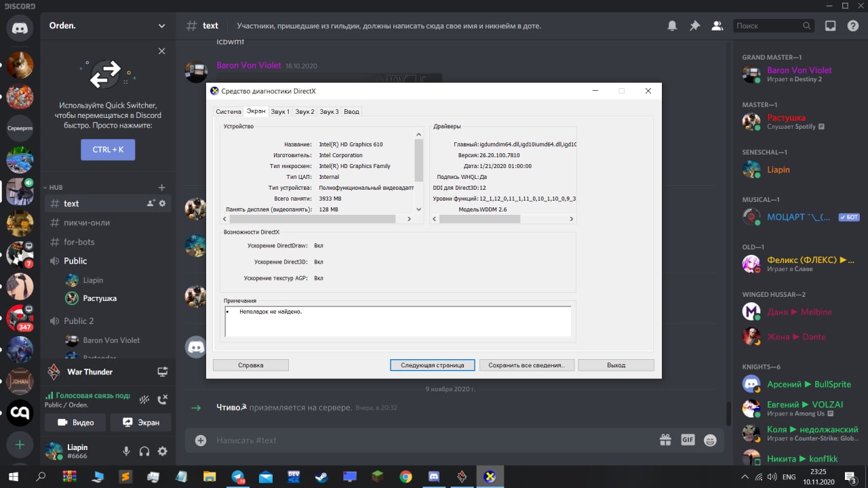The image size is (868, 488).
Task: Select пикчи-онли text channel
Action: [107, 222]
